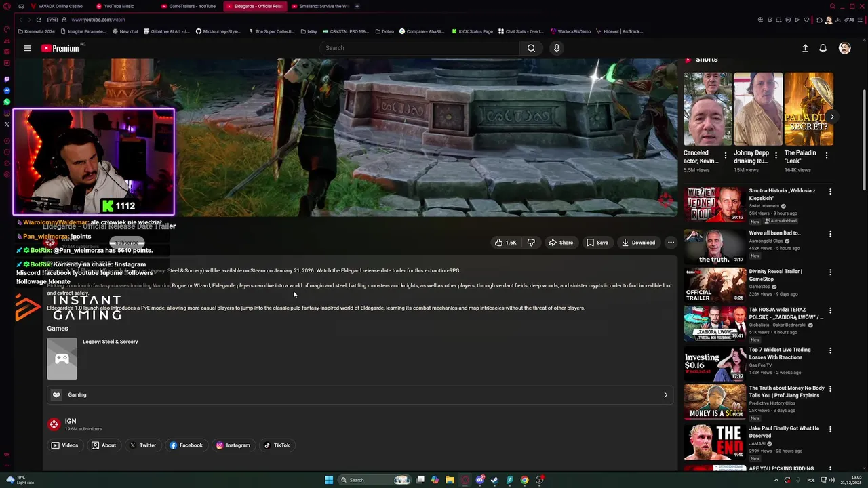Click the Twitter X icon in browser sidebar
This screenshot has height=488, width=868.
(x=7, y=124)
